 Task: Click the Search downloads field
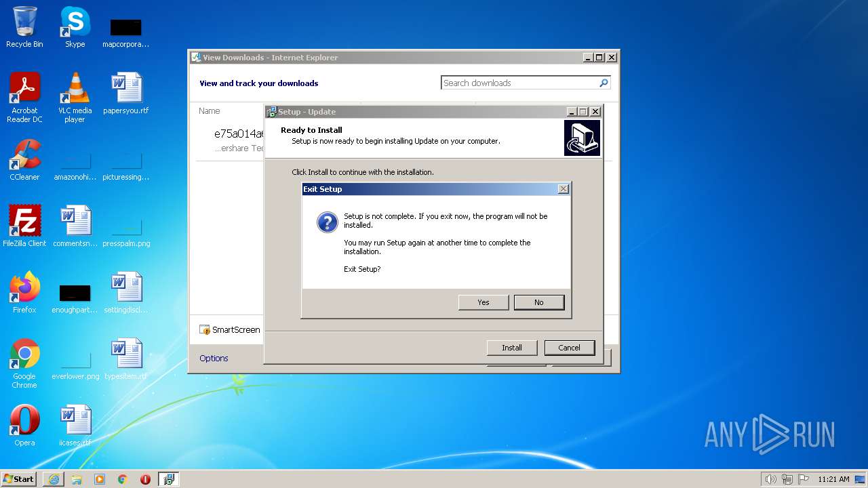pos(519,83)
